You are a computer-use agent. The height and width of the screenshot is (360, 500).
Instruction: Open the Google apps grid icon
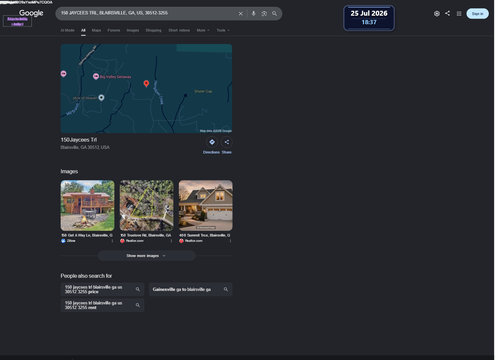tap(459, 14)
